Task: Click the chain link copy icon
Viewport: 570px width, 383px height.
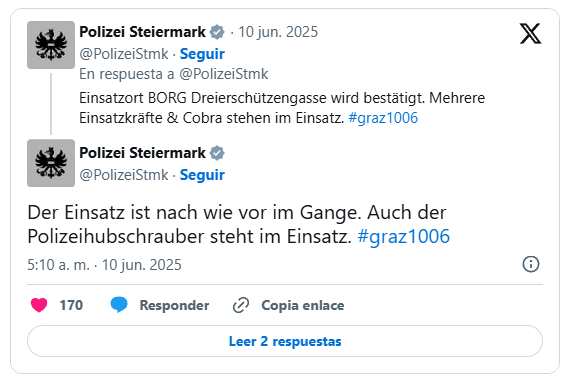Action: 241,305
